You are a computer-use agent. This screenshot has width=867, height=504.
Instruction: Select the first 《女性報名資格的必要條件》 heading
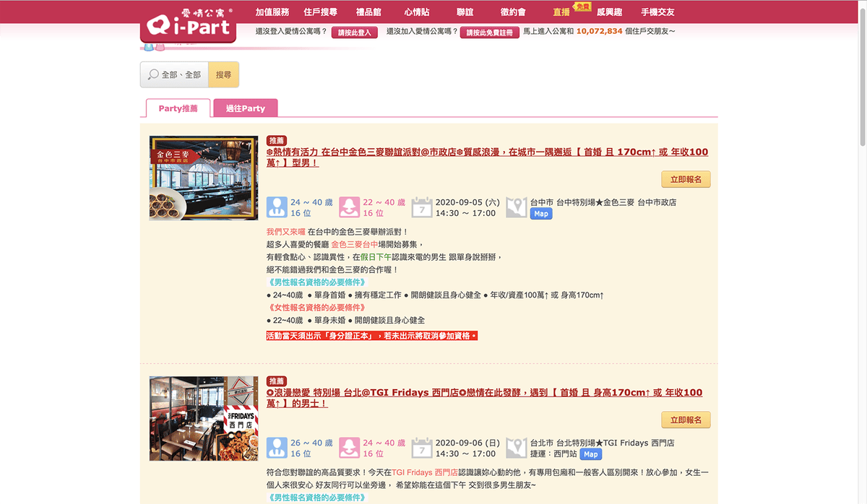316,308
